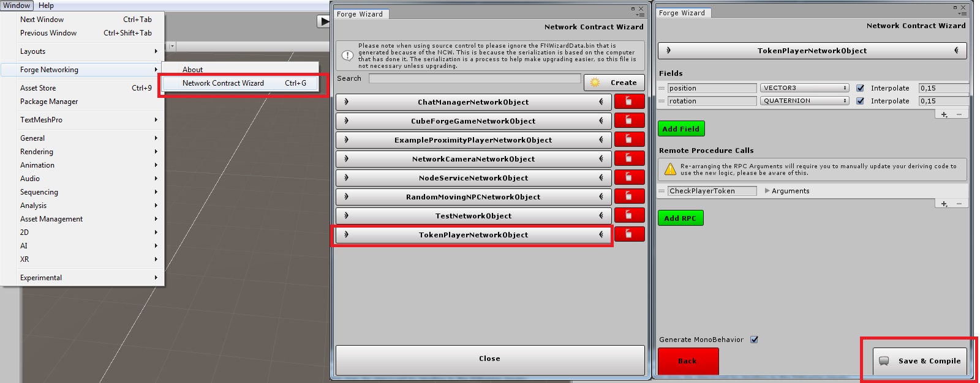Click the warning icon in the RPC note
980x383 pixels.
click(670, 169)
